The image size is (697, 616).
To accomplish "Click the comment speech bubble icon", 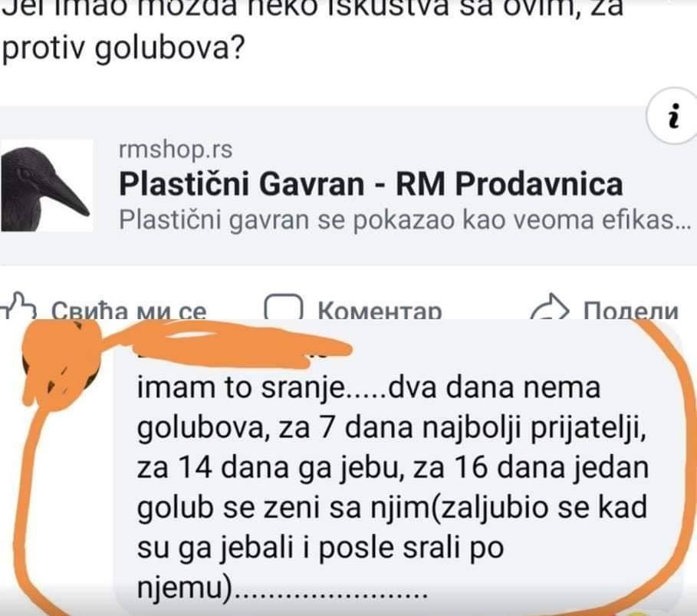I will tap(283, 307).
